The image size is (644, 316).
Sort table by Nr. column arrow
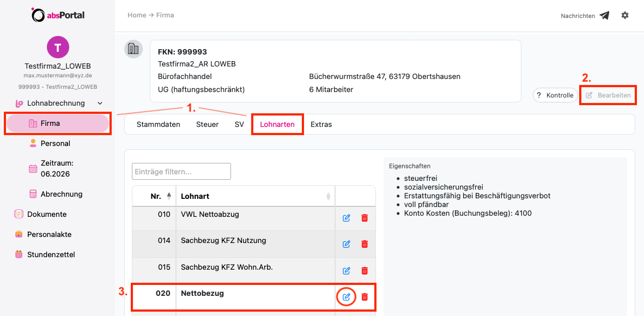[x=169, y=197]
